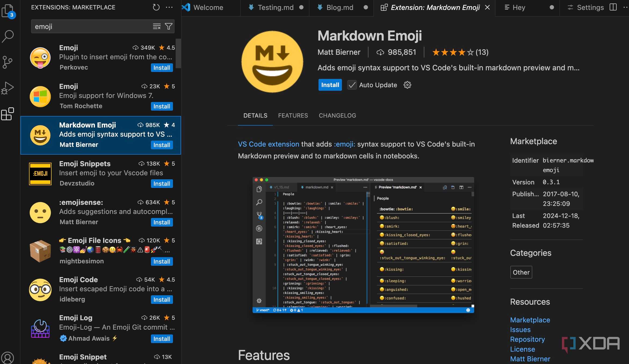Open the Hey editor tab
Screen dimensions: 629x364
527,8
